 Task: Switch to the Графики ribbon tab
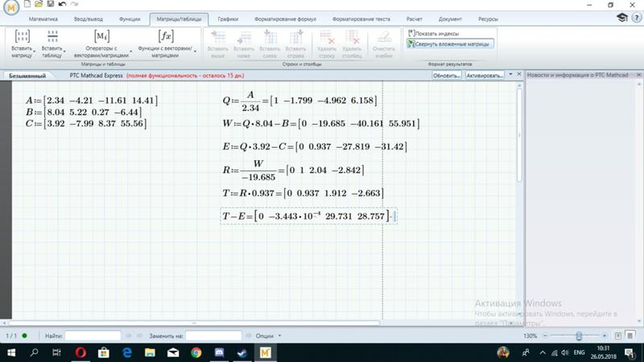click(228, 18)
